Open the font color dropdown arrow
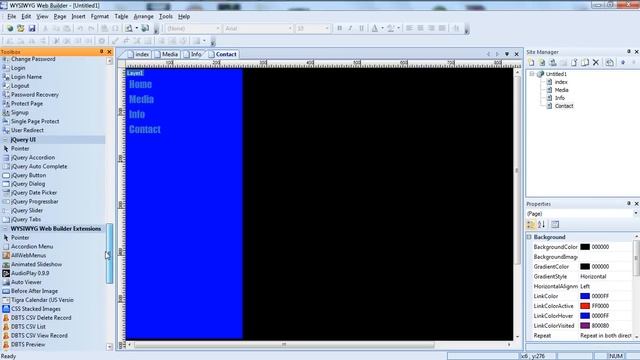The height and width of the screenshot is (360, 640). 382,28
